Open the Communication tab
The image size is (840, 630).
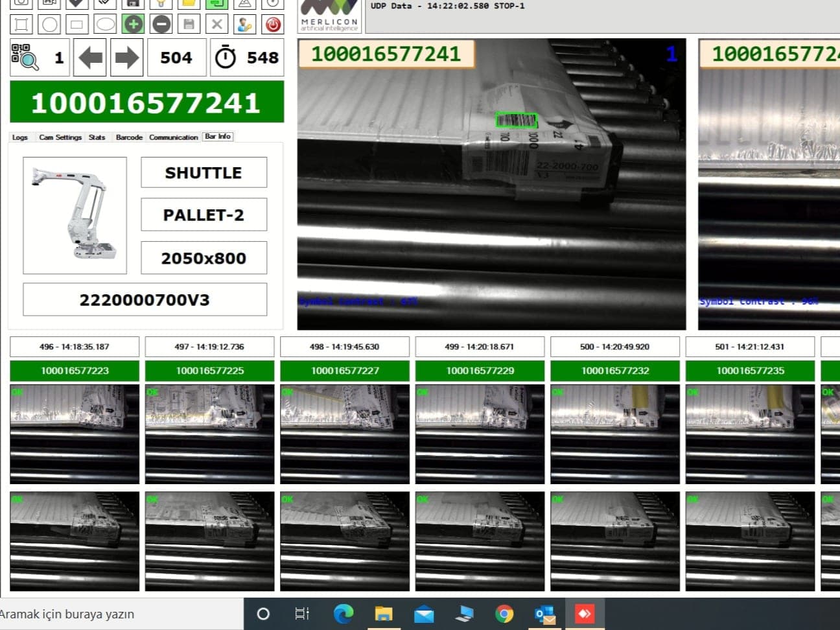[174, 137]
